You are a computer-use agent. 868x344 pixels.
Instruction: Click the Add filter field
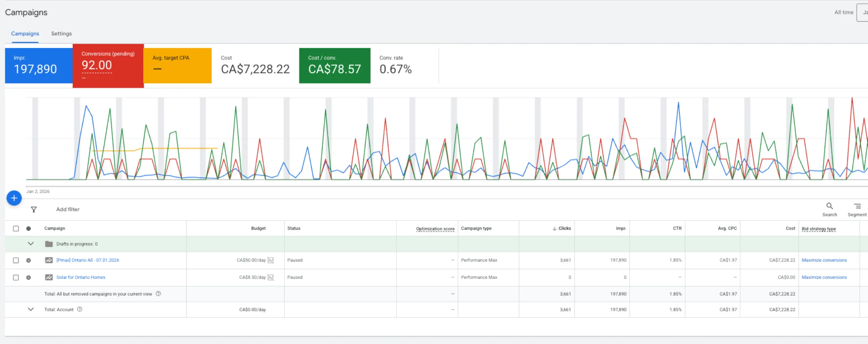68,209
